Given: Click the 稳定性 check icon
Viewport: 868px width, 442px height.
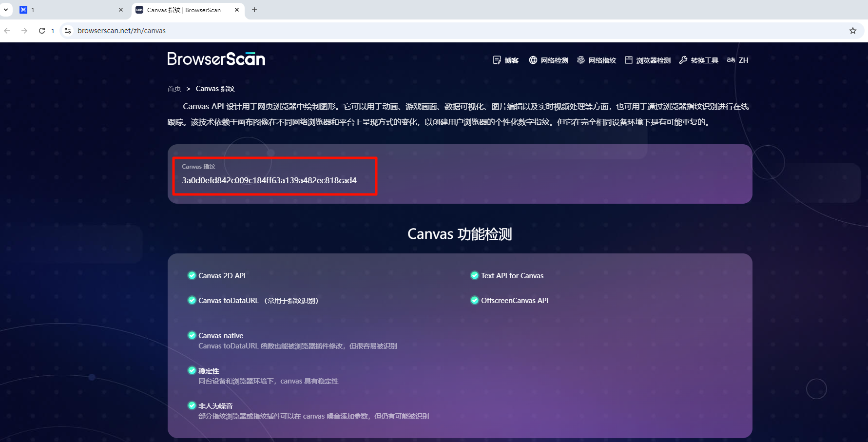Looking at the screenshot, I should (192, 370).
